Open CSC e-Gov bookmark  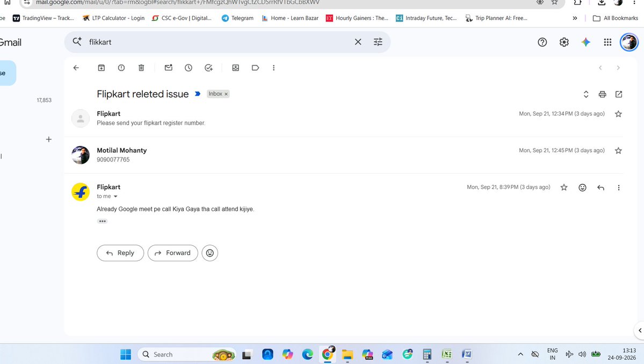(x=182, y=18)
